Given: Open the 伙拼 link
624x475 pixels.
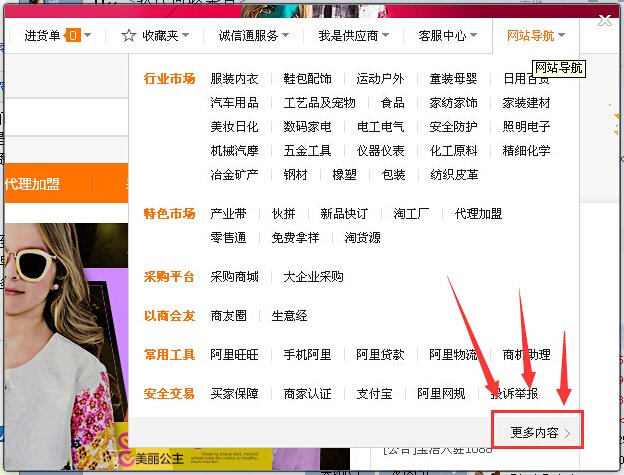Looking at the screenshot, I should (283, 214).
